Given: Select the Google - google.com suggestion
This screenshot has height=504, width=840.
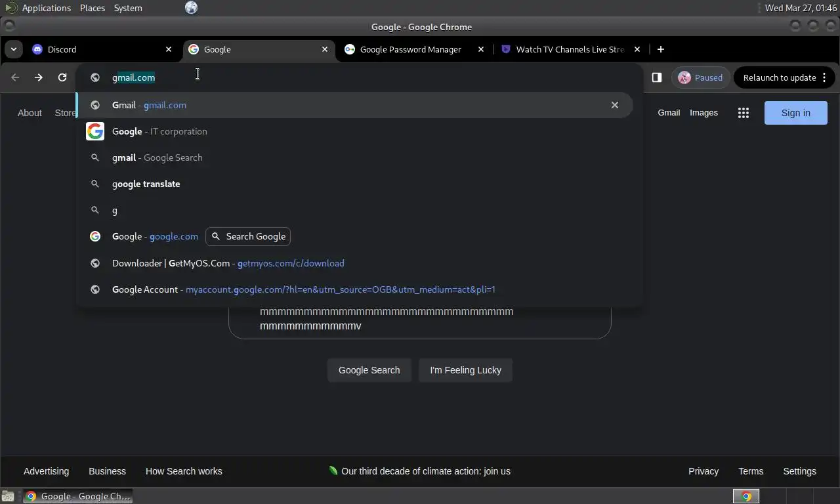Looking at the screenshot, I should tap(354, 236).
